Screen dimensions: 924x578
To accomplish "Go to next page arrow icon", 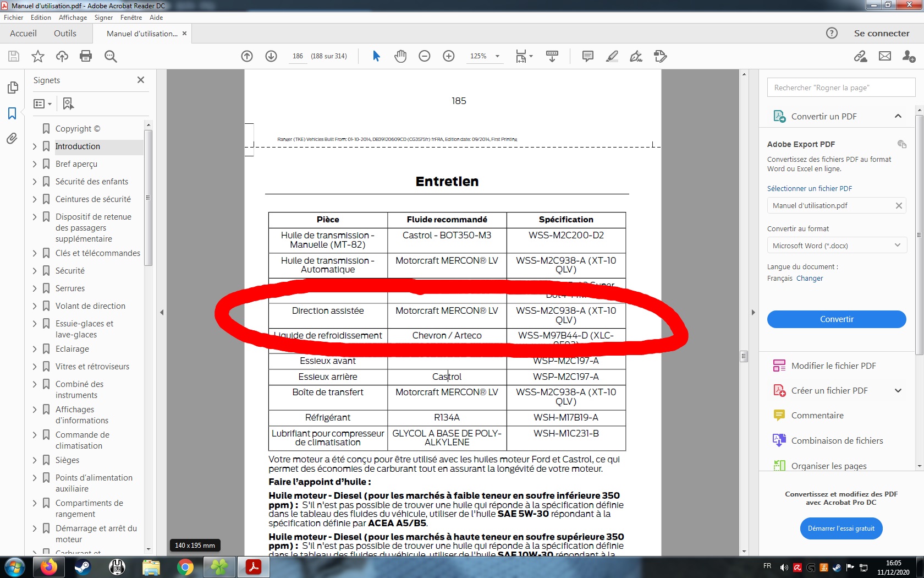I will pyautogui.click(x=271, y=56).
